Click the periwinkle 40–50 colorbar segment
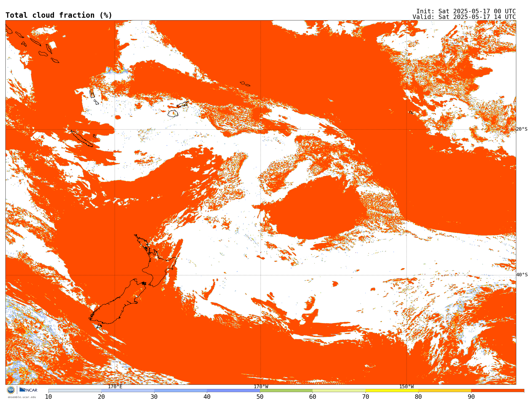The image size is (532, 400). (x=233, y=391)
